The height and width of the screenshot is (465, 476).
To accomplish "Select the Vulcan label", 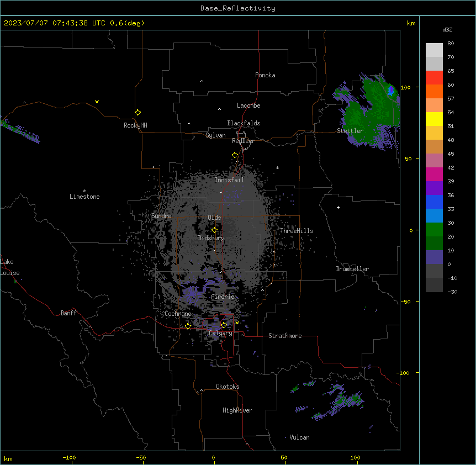I will 299,437.
